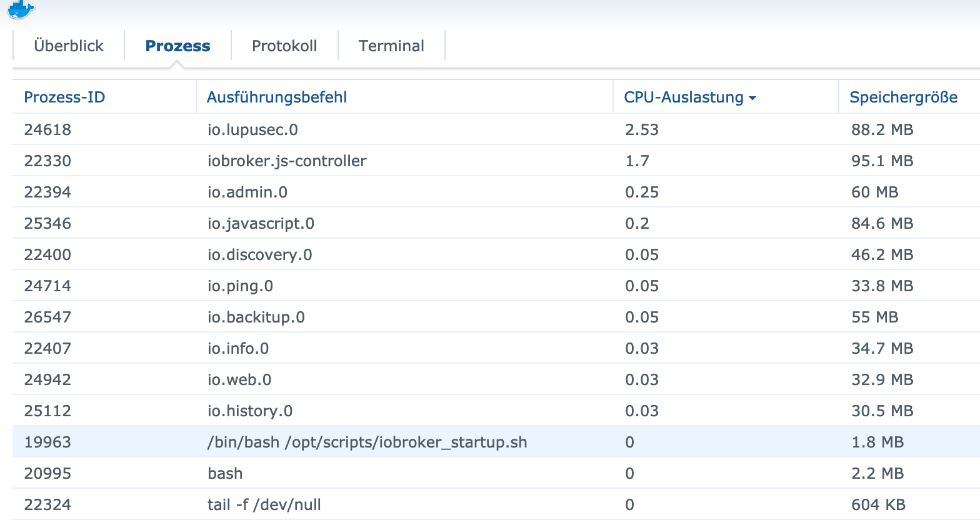Click memory value 604 KB
This screenshot has height=530, width=980.
coord(878,504)
